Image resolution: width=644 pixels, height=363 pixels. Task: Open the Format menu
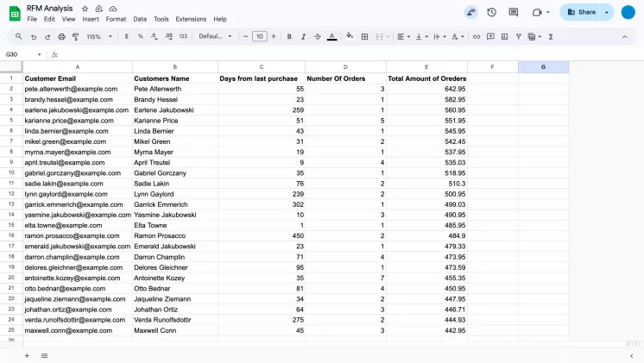[x=116, y=19]
